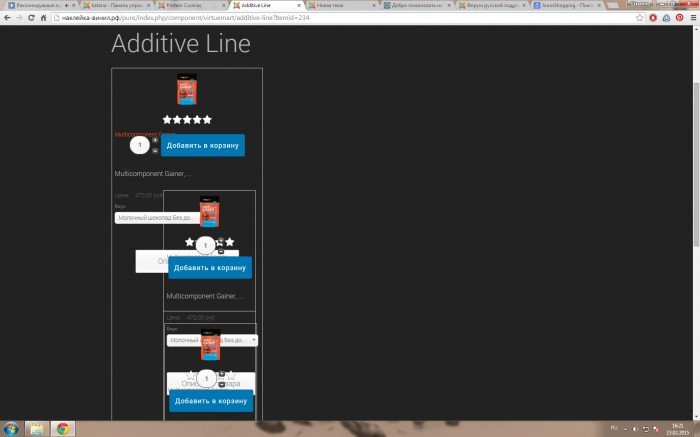Close the Новая тема tab
Screen dimensions: 700x437
coord(374,5)
